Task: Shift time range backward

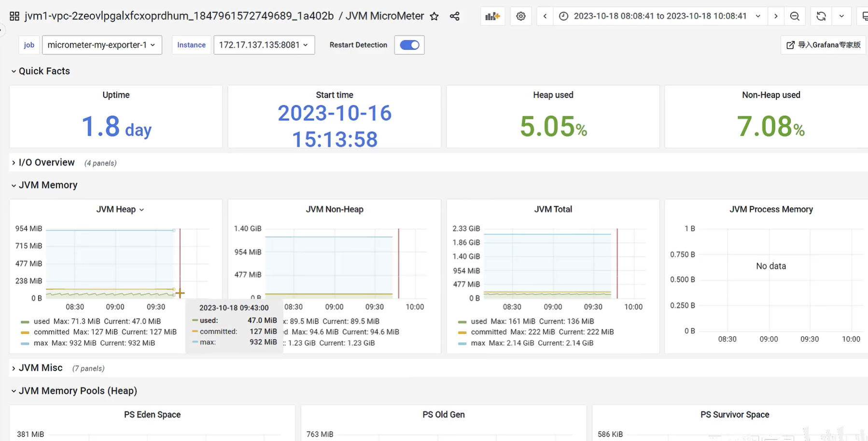Action: (x=545, y=16)
